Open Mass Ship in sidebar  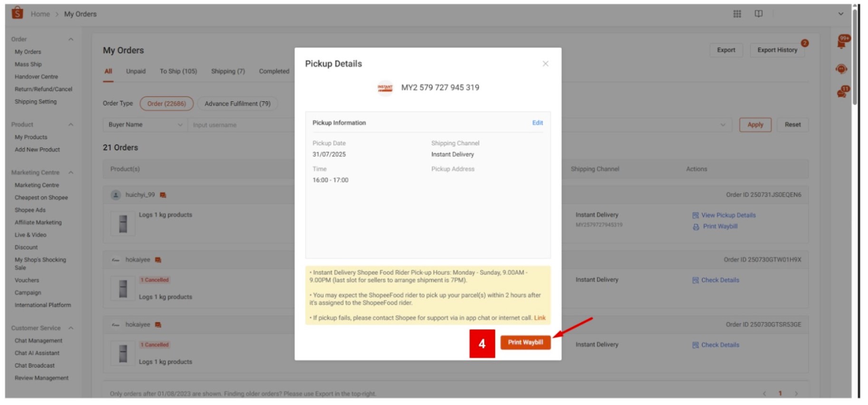28,64
